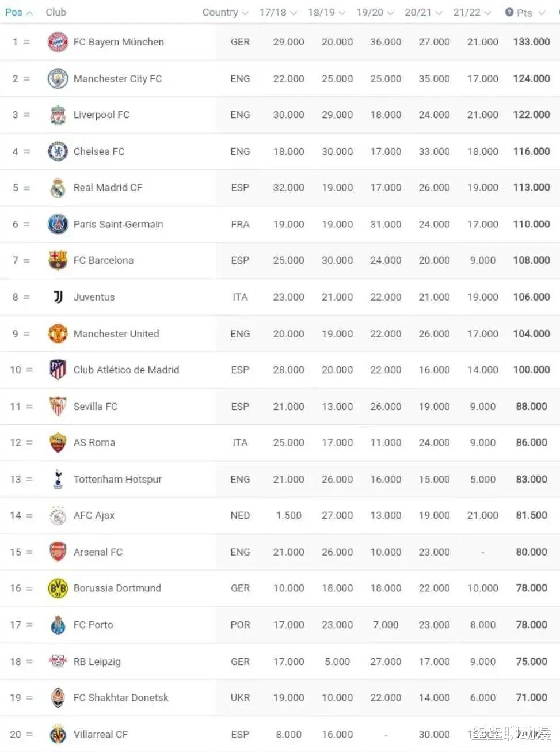Sort by 17/18 season column
The width and height of the screenshot is (560, 752).
pyautogui.click(x=278, y=12)
